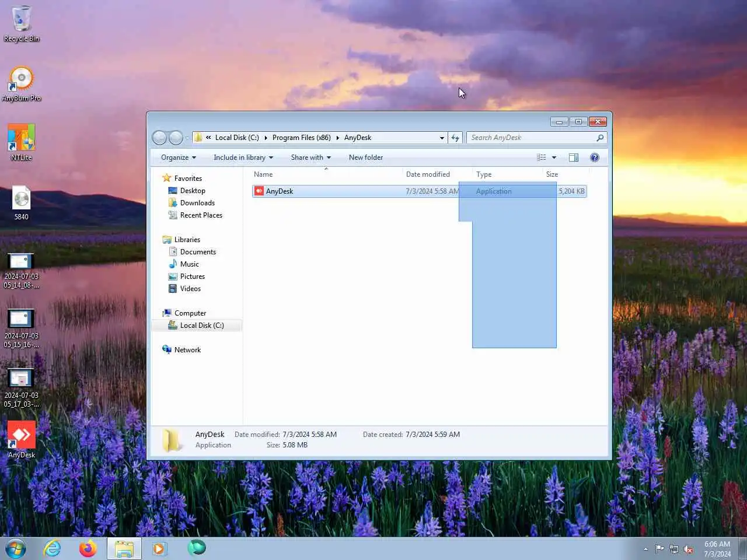Select the AnyDesk desktop shortcut

[x=22, y=439]
